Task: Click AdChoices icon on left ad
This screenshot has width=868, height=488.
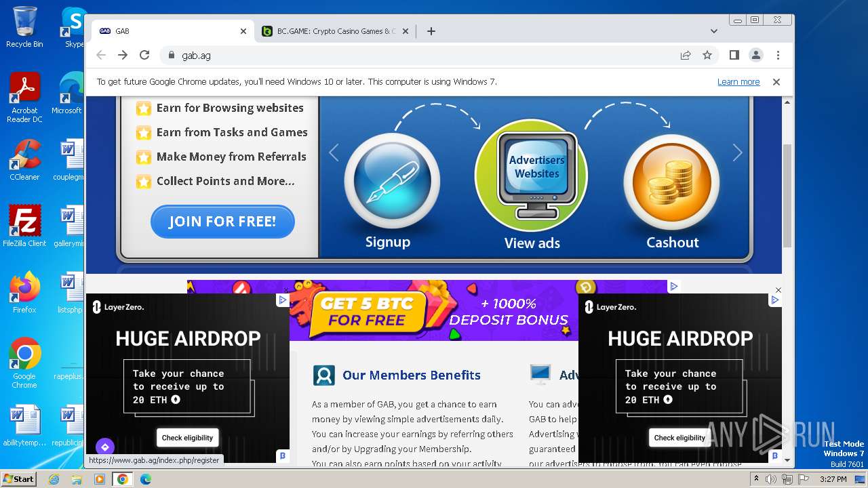Action: point(283,300)
